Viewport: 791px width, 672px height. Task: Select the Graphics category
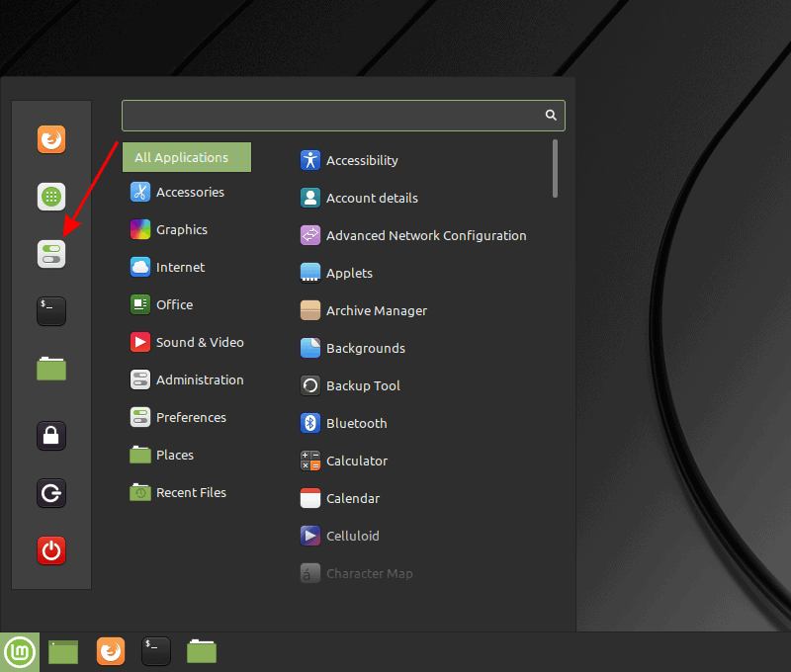coord(182,229)
